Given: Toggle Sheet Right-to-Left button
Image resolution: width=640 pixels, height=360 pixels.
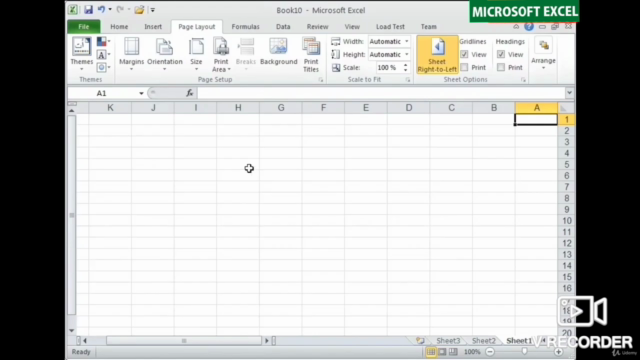Looking at the screenshot, I should (437, 55).
